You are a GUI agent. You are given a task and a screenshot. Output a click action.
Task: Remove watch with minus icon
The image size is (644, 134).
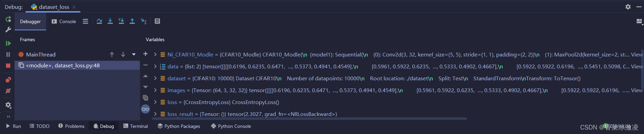[x=145, y=65]
